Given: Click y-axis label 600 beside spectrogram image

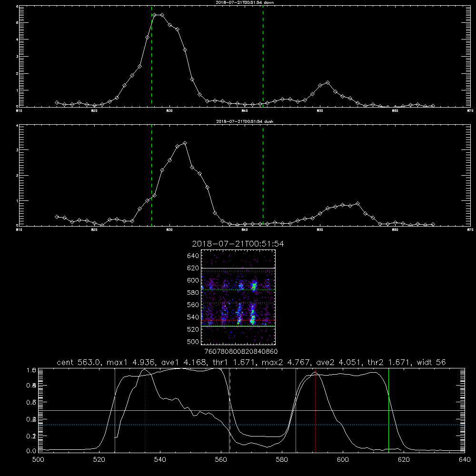Looking at the screenshot, I should pos(193,280).
